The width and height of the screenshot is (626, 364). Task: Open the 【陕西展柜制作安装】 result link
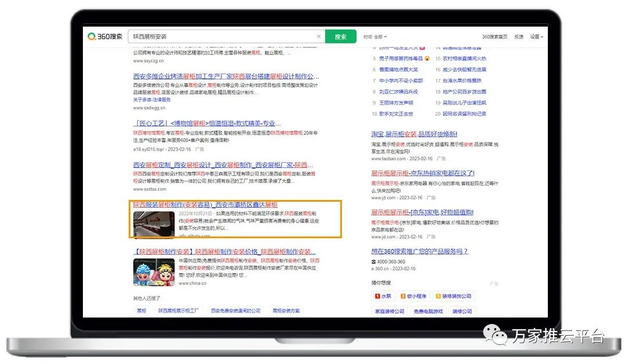(224, 252)
